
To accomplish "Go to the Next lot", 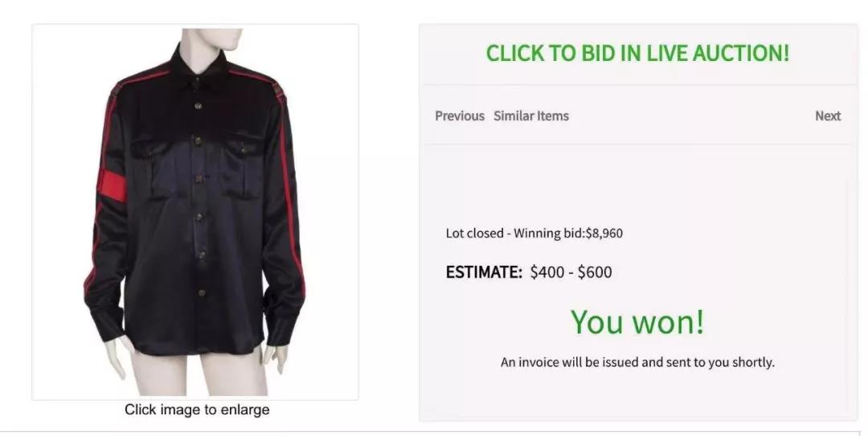I will pyautogui.click(x=828, y=116).
